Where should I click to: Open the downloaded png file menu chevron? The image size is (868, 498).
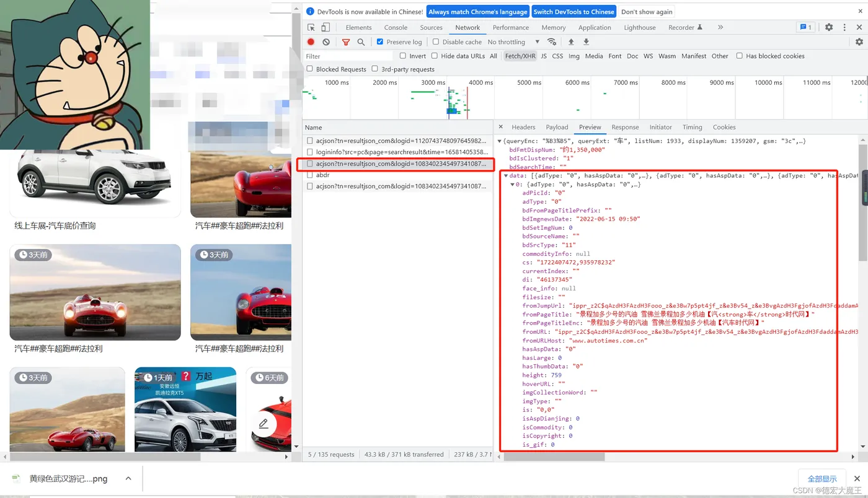128,479
